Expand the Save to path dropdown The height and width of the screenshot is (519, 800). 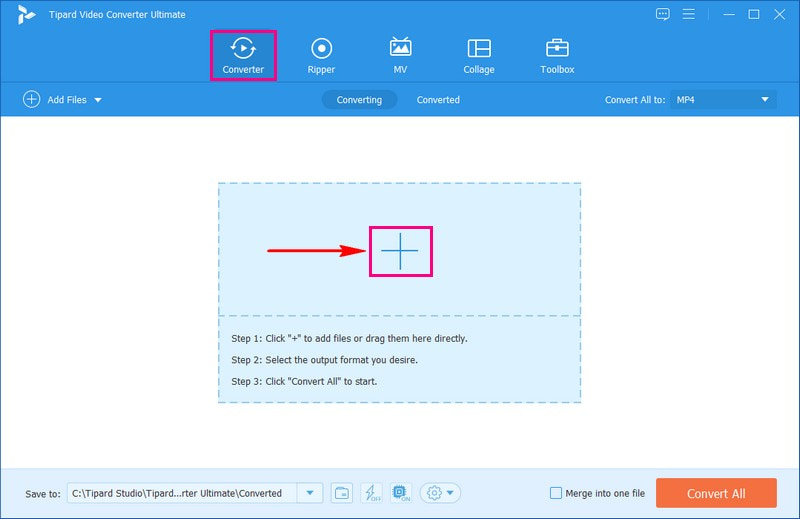(x=311, y=493)
